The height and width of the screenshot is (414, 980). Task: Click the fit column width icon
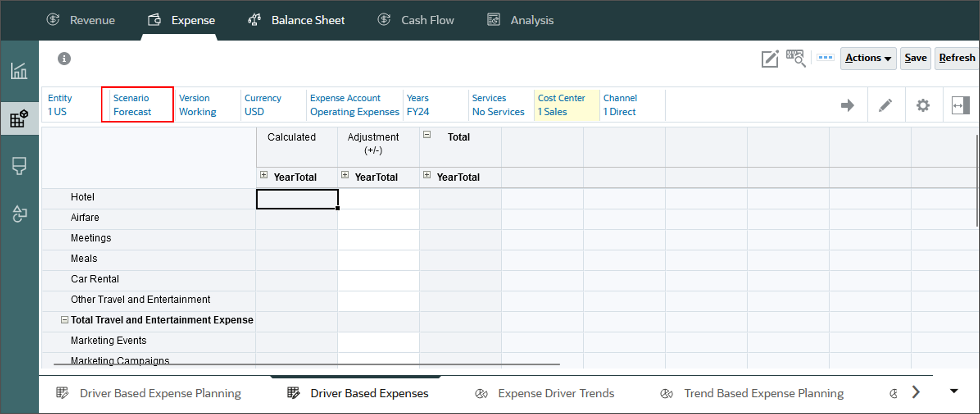pyautogui.click(x=960, y=105)
